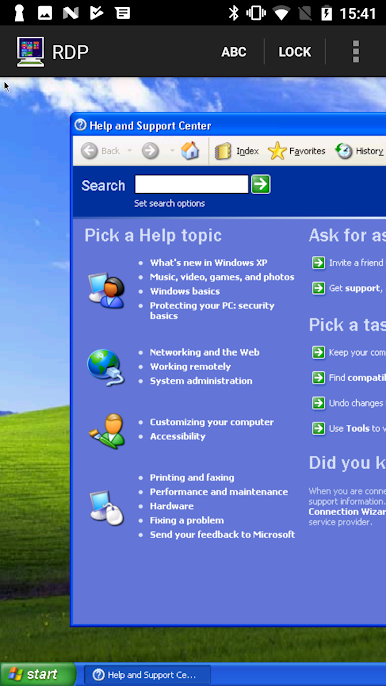Open the History clock icon
Image resolution: width=386 pixels, height=686 pixels.
point(344,151)
